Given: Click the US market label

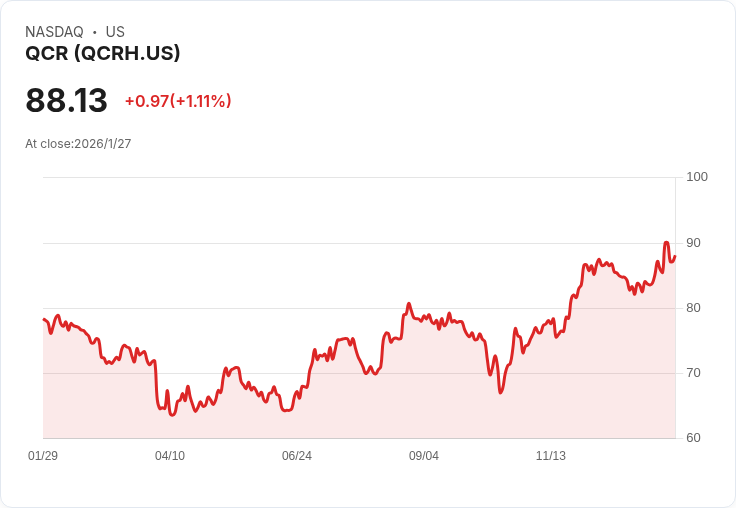Looking at the screenshot, I should coord(115,32).
